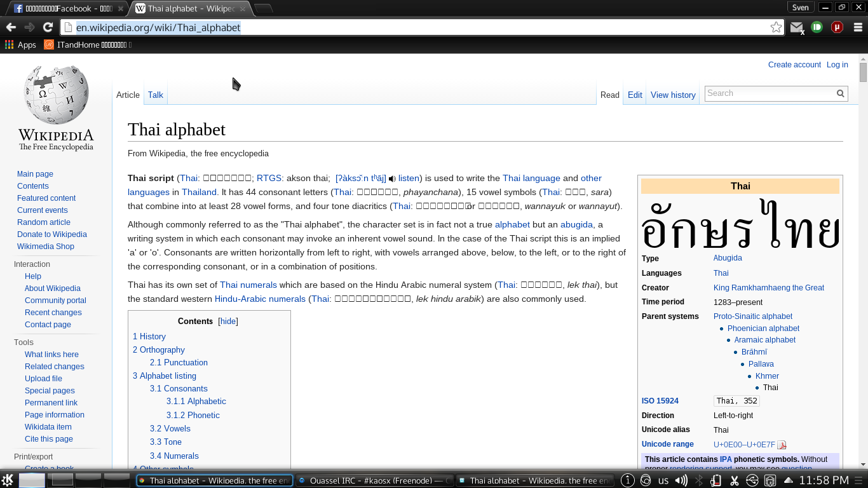
Task: Click the info notifications tray icon
Action: [627, 480]
